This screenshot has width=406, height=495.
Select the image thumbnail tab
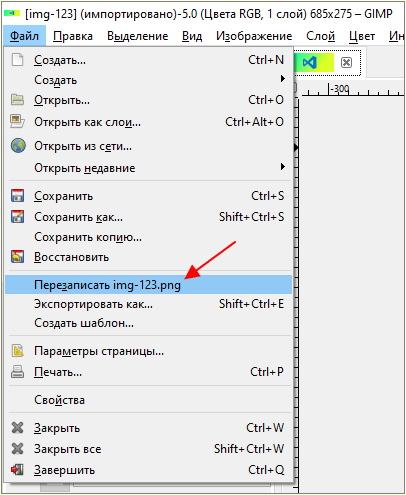point(314,62)
